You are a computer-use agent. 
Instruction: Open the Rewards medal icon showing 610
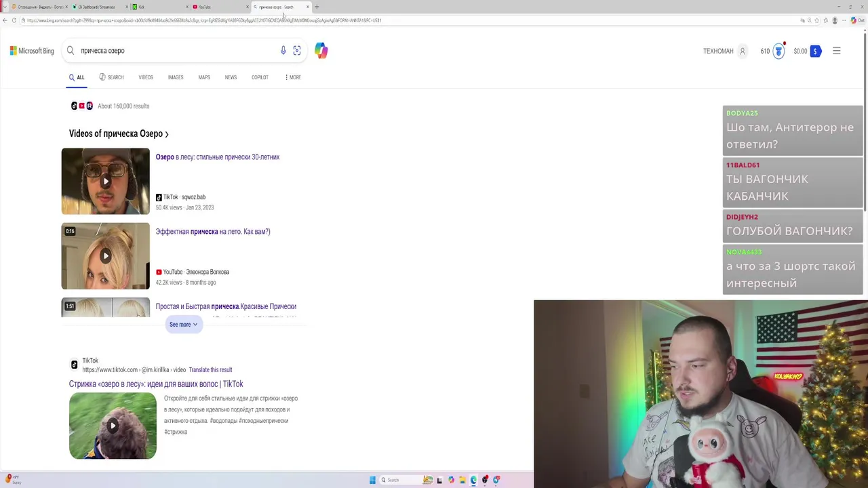[779, 51]
